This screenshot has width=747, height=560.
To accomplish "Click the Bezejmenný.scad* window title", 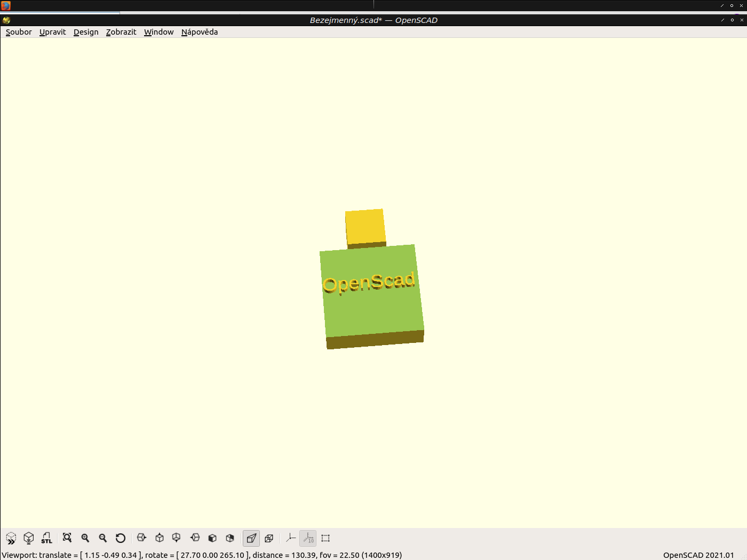I will [373, 20].
